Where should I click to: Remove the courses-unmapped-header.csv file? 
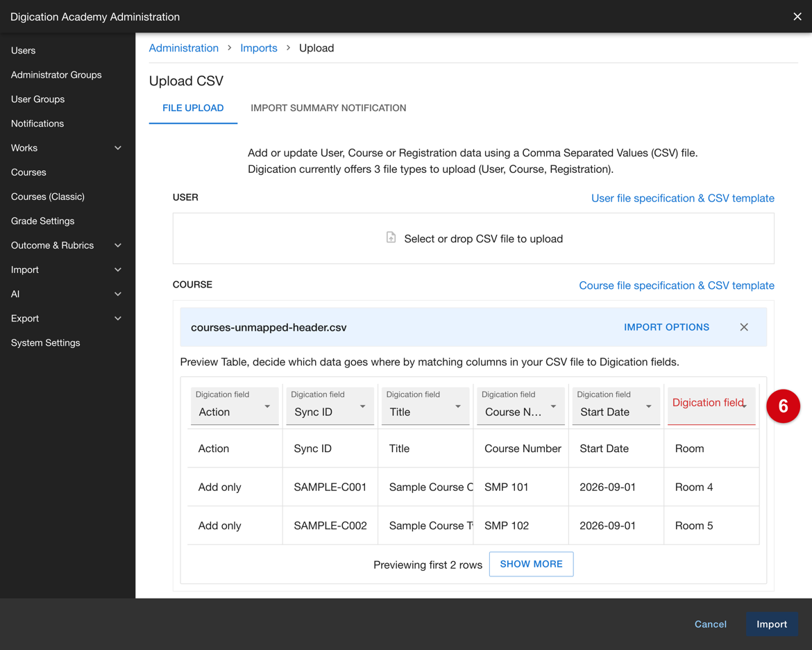coord(744,327)
